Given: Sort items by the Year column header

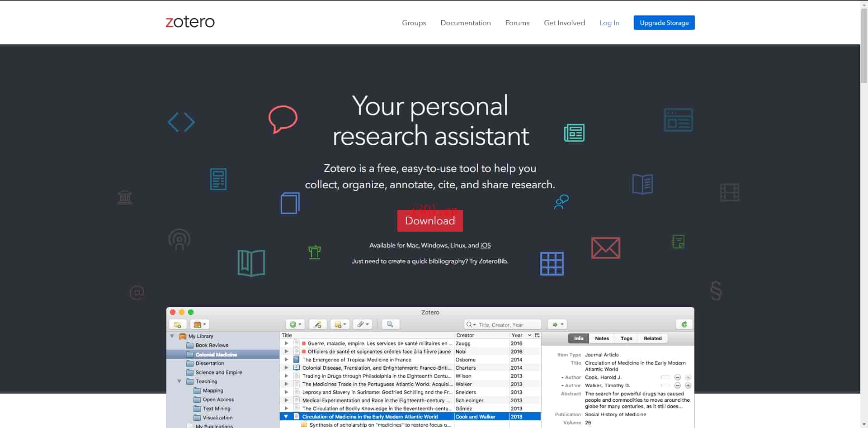Looking at the screenshot, I should pos(517,335).
